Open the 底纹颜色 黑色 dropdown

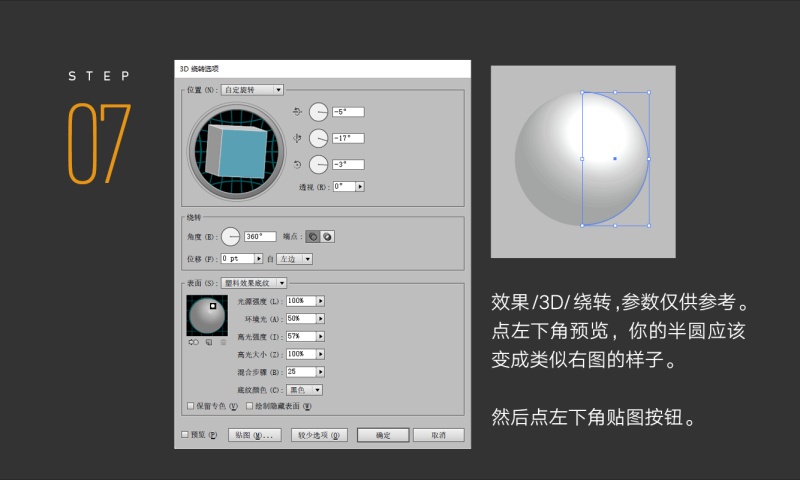coord(304,390)
